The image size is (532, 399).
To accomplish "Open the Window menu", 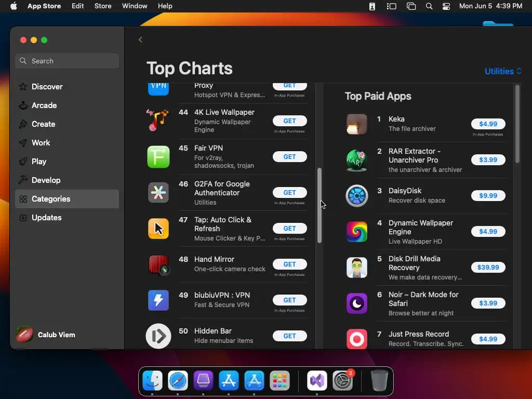I will tap(135, 6).
